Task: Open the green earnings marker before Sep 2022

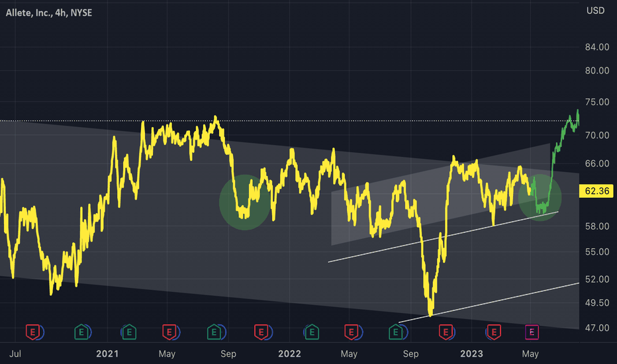Action: pyautogui.click(x=396, y=332)
